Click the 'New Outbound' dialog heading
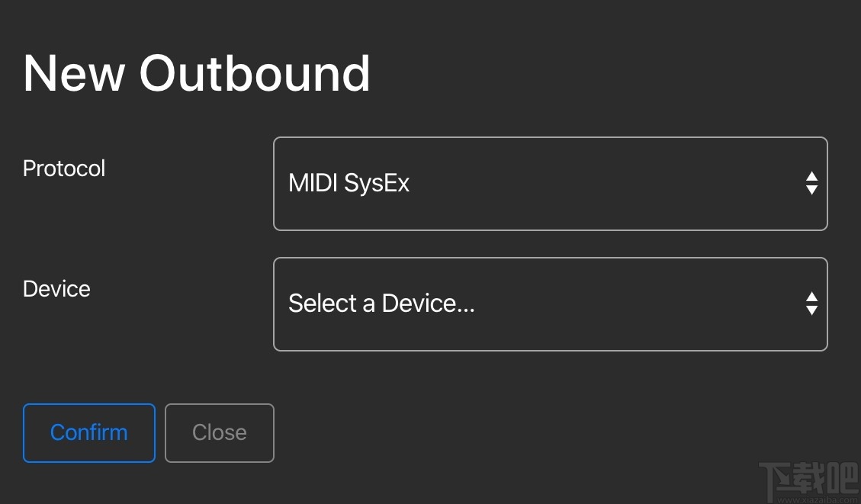 coord(197,74)
